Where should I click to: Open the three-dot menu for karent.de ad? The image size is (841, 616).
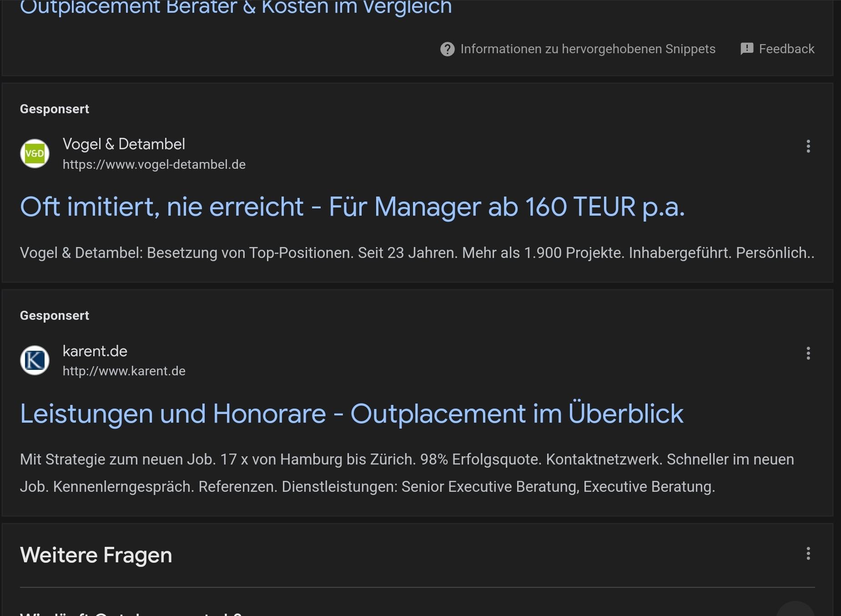pyautogui.click(x=808, y=353)
